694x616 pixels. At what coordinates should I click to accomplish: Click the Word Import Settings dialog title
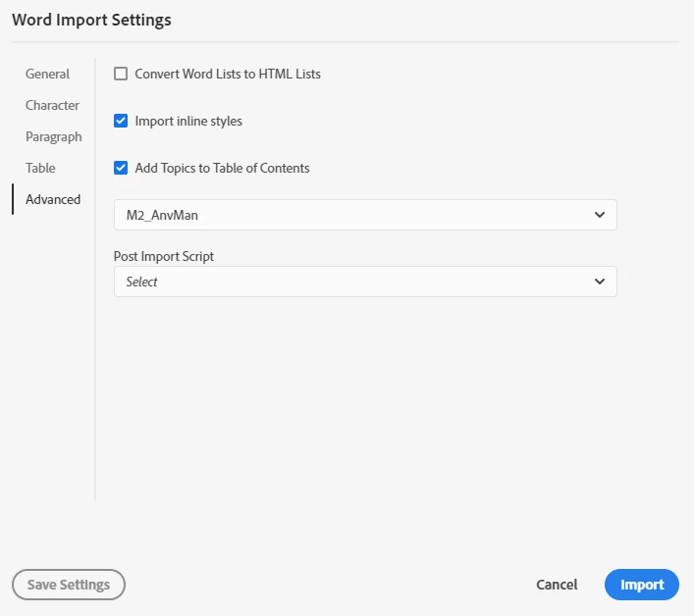(x=91, y=20)
